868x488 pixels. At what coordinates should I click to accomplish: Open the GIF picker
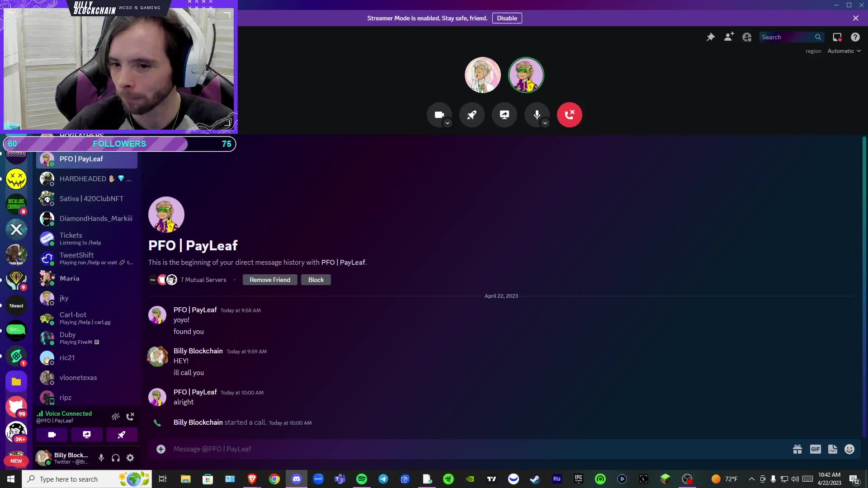[816, 449]
